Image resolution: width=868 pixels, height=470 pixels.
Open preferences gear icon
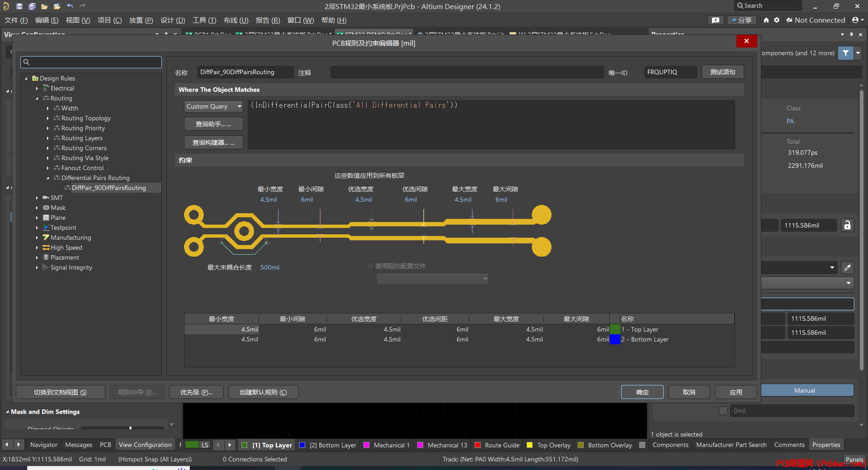777,20
